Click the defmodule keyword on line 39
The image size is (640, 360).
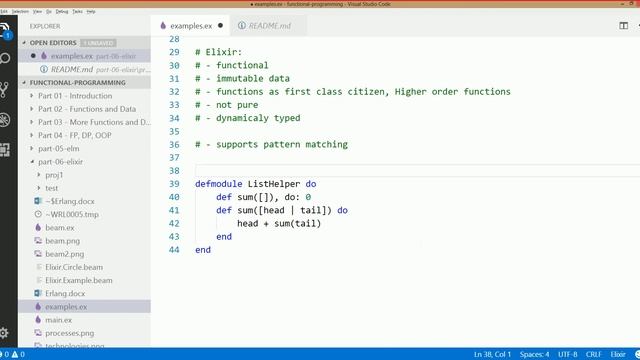(218, 184)
